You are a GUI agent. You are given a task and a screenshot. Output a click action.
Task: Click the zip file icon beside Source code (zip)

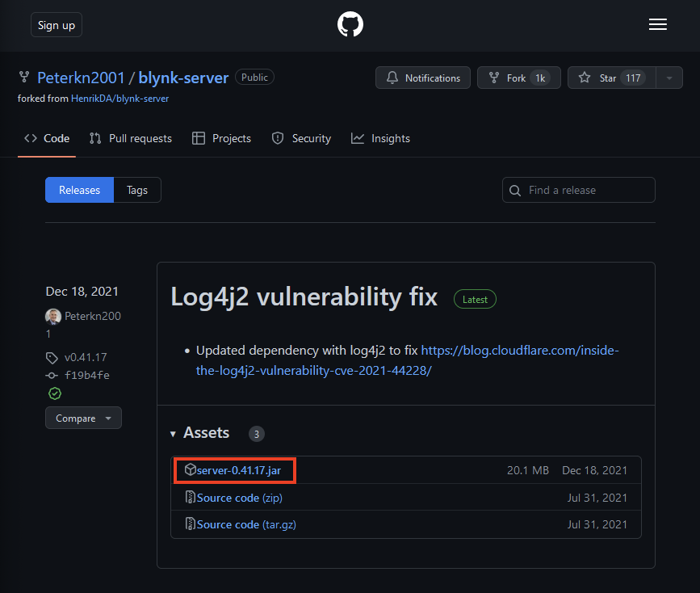(x=191, y=497)
